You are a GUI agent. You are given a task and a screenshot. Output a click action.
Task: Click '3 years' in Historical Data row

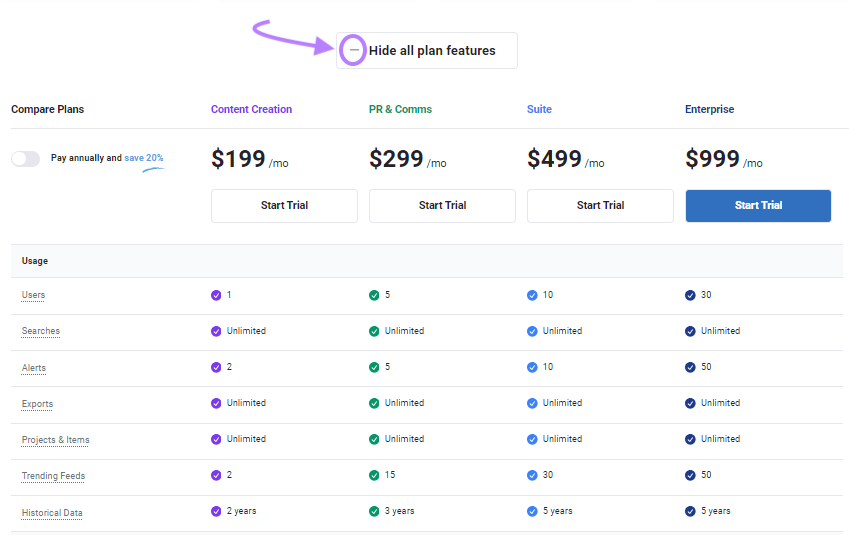(400, 511)
